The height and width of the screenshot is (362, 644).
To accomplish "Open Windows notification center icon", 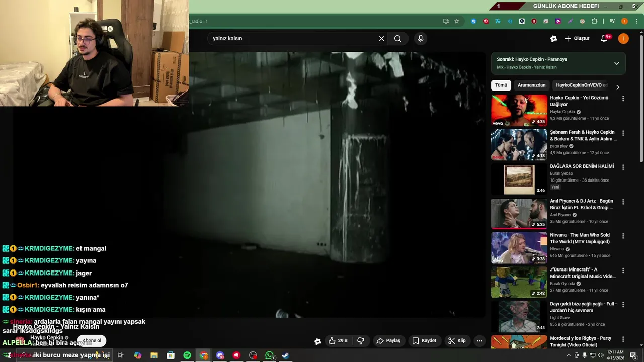I will [633, 355].
